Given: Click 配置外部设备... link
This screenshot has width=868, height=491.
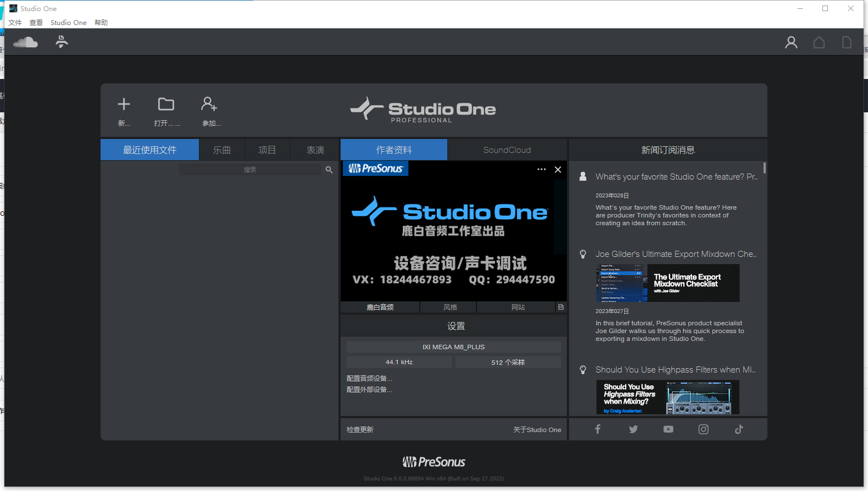Looking at the screenshot, I should pyautogui.click(x=370, y=389).
